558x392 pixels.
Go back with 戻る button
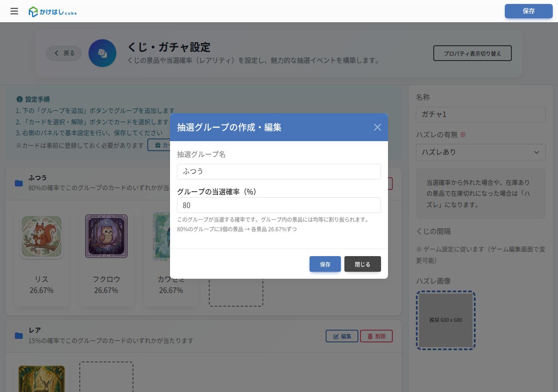click(64, 53)
